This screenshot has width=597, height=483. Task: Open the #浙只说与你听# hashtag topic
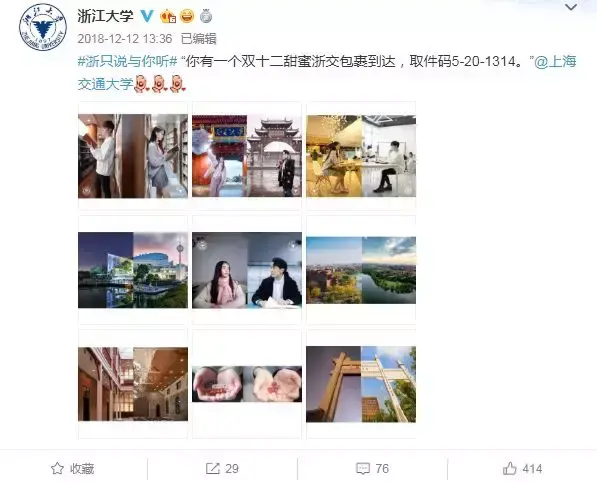[128, 61]
